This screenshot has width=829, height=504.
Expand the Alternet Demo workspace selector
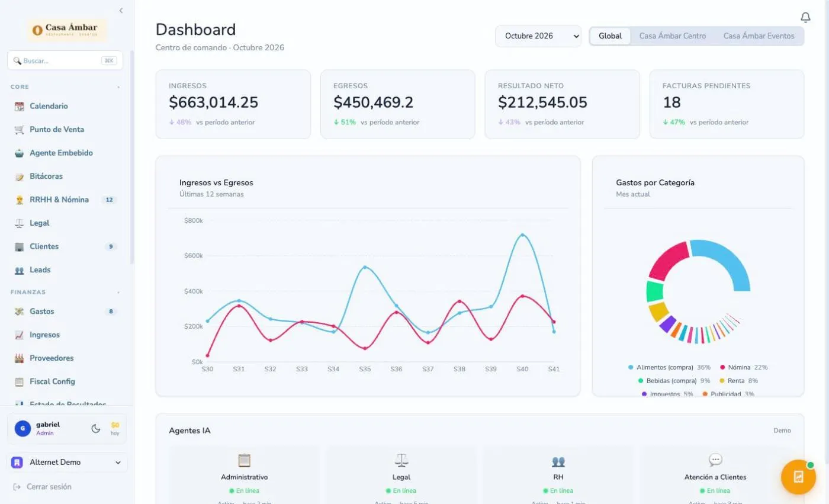pos(67,463)
